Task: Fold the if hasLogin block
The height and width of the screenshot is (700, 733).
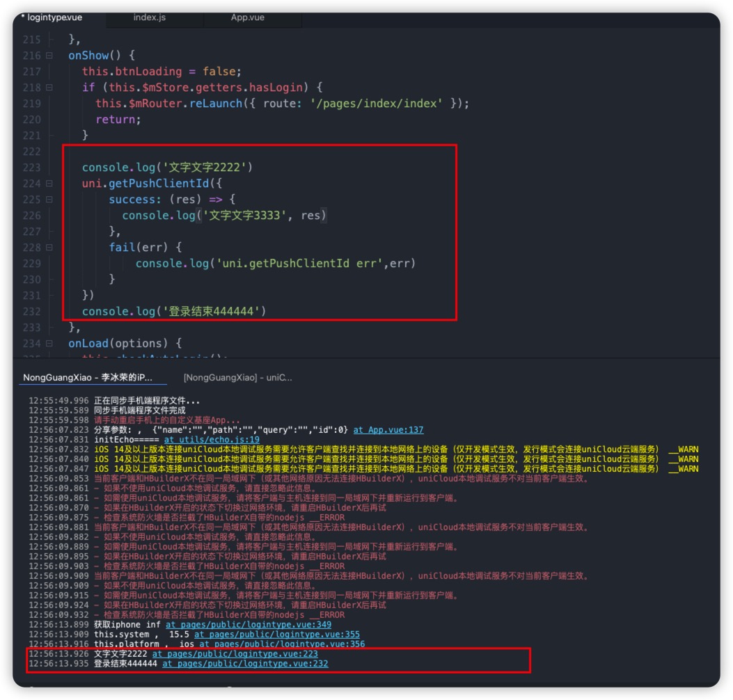Action: pyautogui.click(x=49, y=88)
